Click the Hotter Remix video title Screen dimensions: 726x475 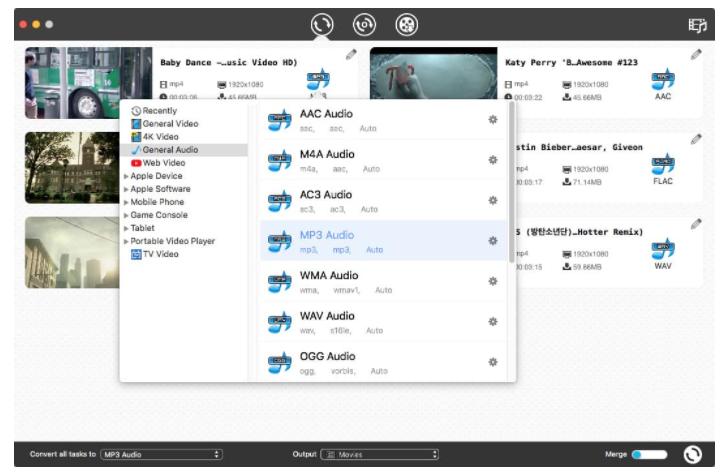tap(580, 232)
